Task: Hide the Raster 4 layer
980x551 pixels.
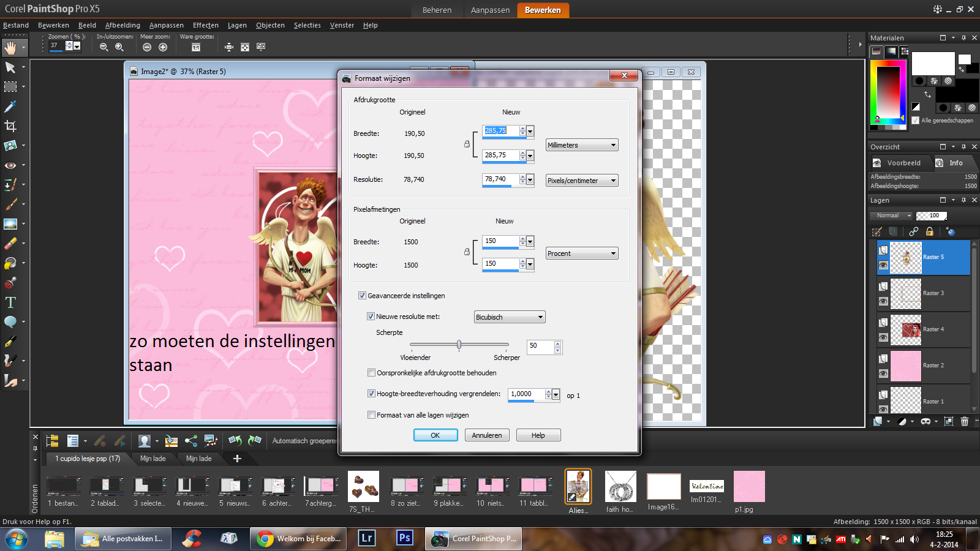Action: click(883, 337)
